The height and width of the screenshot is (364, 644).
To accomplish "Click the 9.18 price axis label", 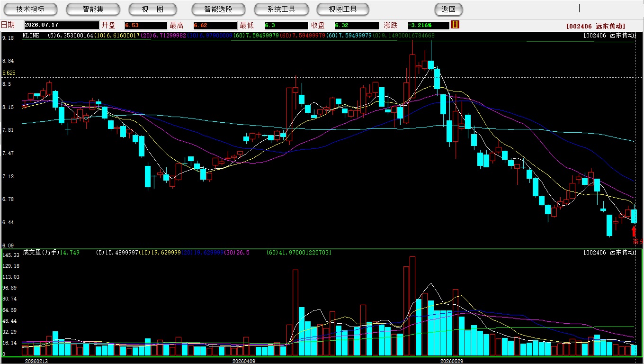I will 8,38.
